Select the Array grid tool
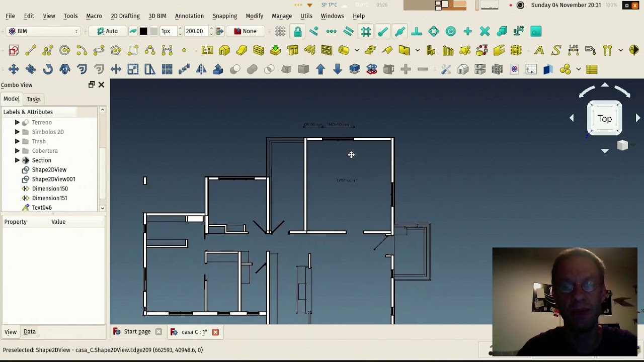Viewport: 644px width, 362px height. (x=167, y=69)
